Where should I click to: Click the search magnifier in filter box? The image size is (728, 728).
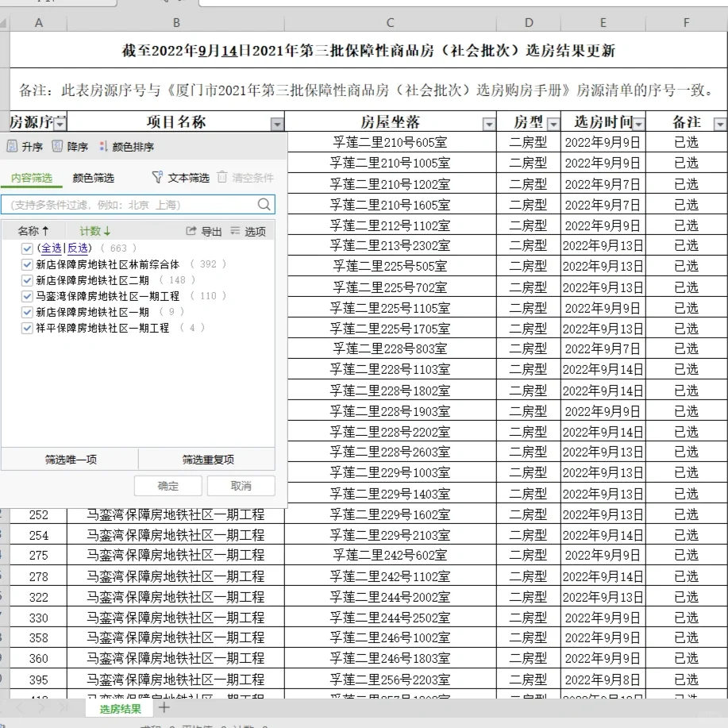(264, 204)
